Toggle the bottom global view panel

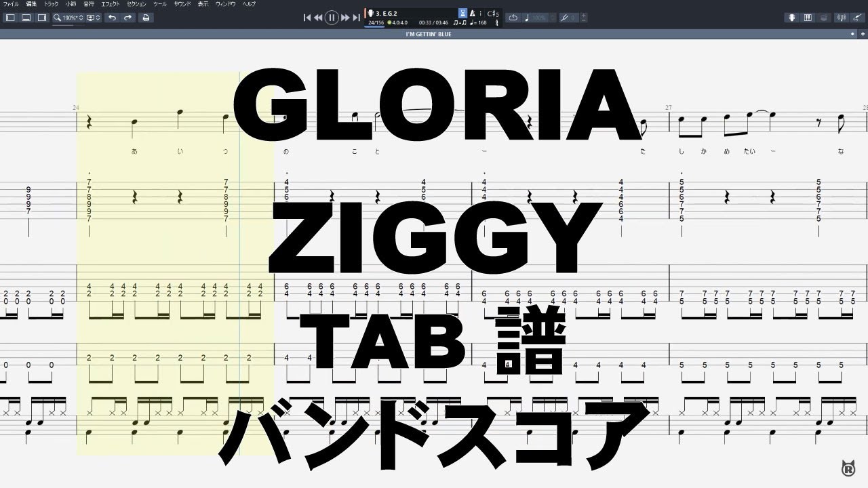[26, 18]
